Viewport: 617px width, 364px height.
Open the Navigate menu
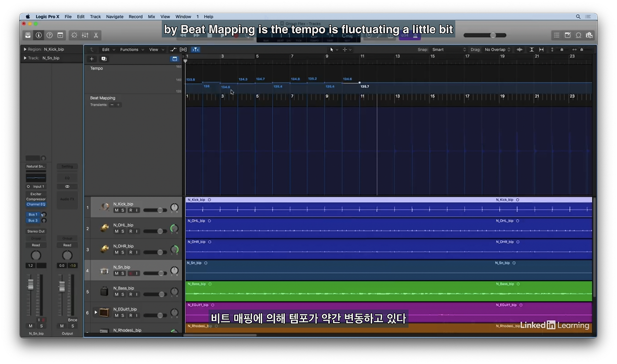point(115,16)
